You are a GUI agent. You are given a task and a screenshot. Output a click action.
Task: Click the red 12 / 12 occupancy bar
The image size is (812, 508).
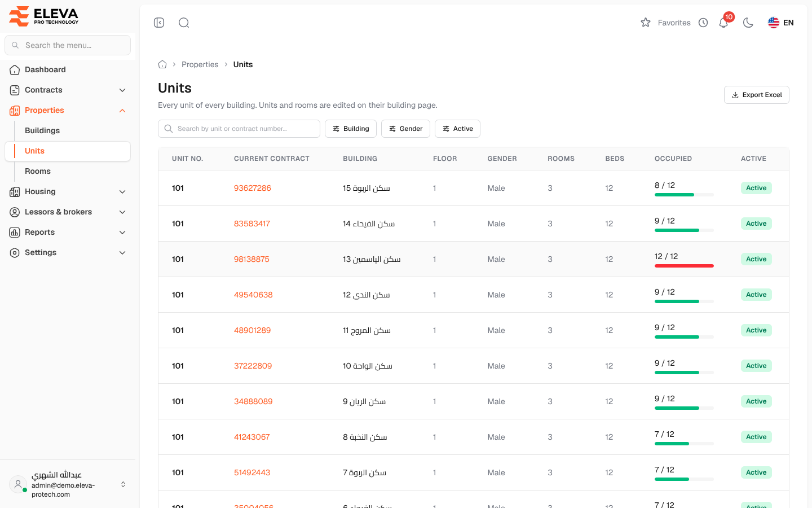(684, 266)
